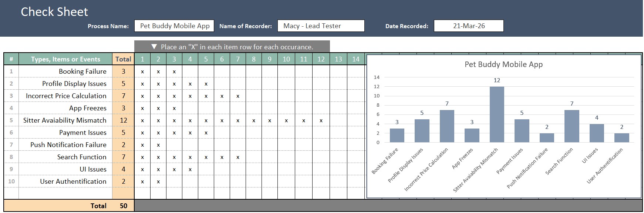Click the Sitter Avaiability Mismatch row label
644x213 pixels.
pos(65,120)
